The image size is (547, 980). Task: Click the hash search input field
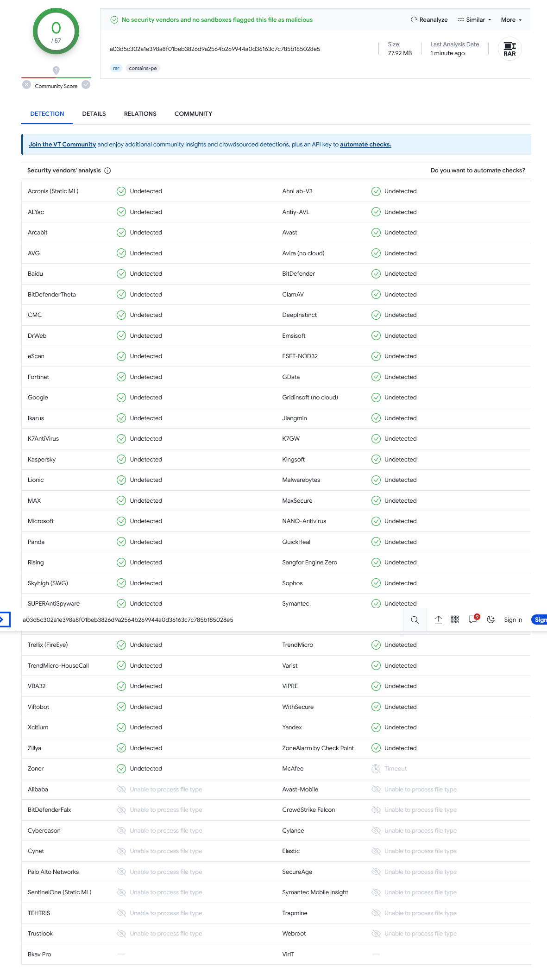[209, 620]
